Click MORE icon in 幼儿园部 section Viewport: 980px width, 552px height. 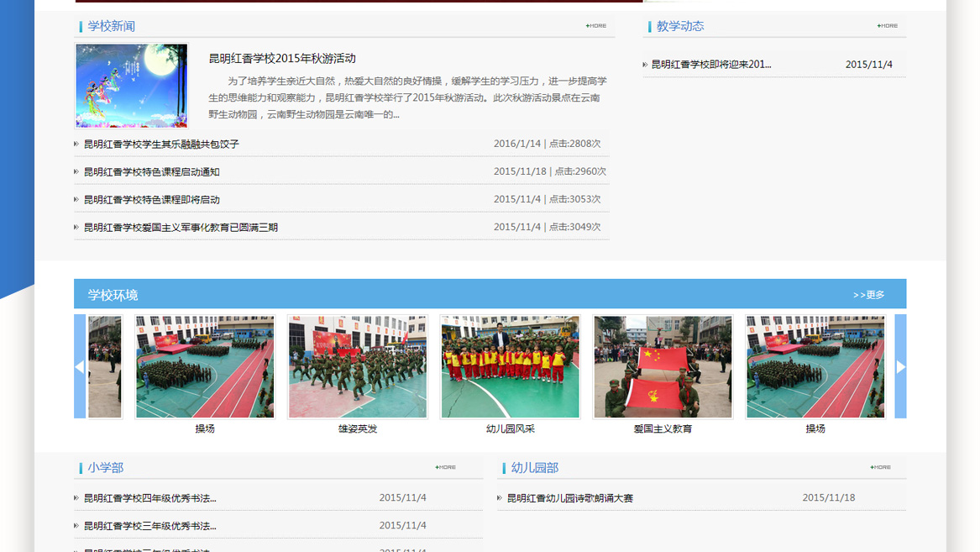pyautogui.click(x=881, y=467)
